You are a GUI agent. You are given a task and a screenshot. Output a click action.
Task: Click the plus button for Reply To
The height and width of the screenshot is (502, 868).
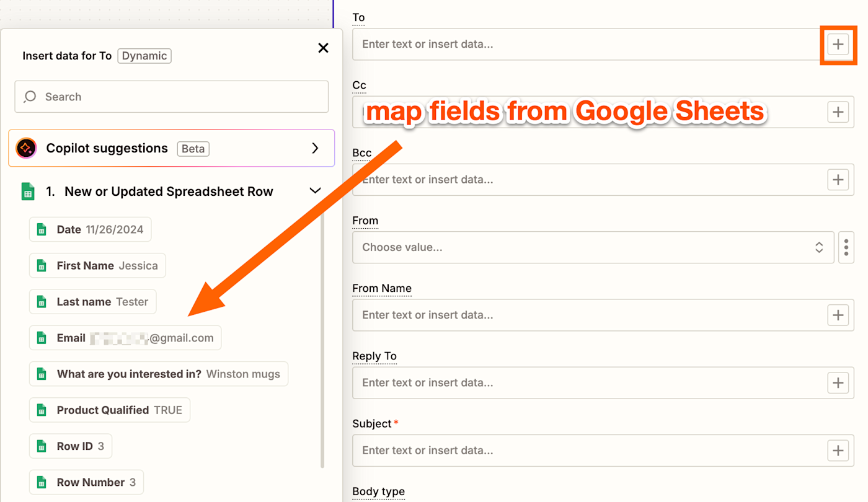[838, 382]
